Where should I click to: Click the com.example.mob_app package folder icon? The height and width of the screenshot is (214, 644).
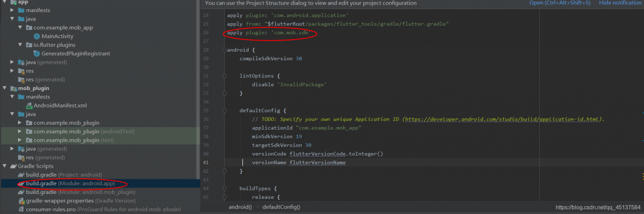(29, 28)
